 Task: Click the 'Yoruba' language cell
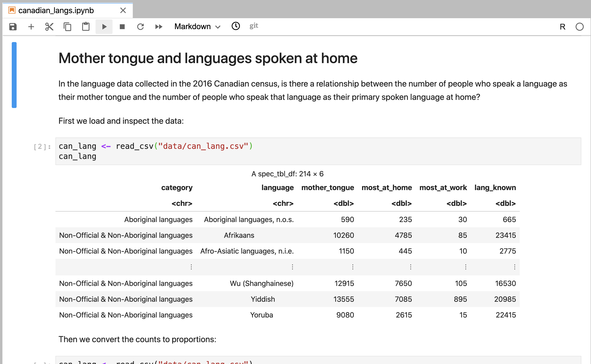(261, 315)
